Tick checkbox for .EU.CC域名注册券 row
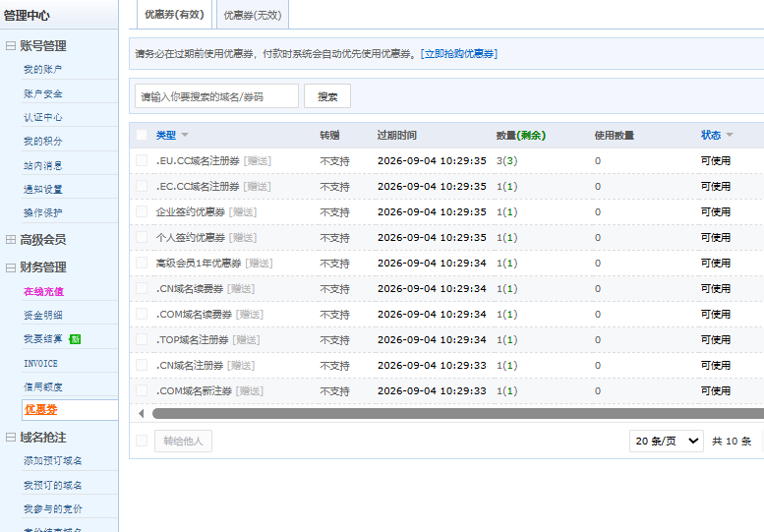 (142, 160)
